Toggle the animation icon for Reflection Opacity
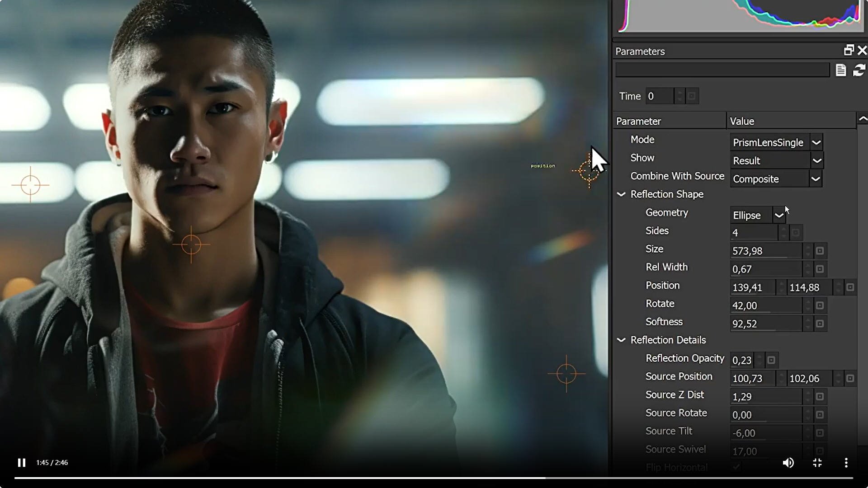 click(771, 360)
